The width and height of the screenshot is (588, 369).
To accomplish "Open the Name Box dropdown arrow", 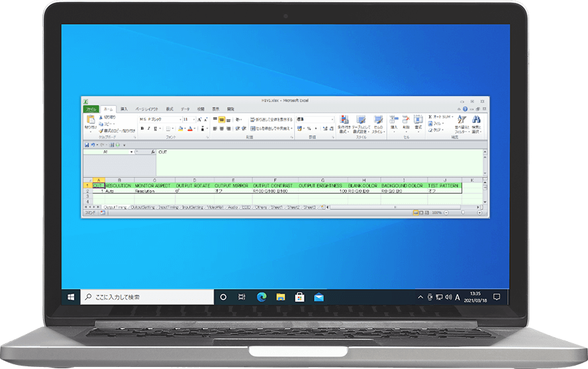I will (x=131, y=152).
